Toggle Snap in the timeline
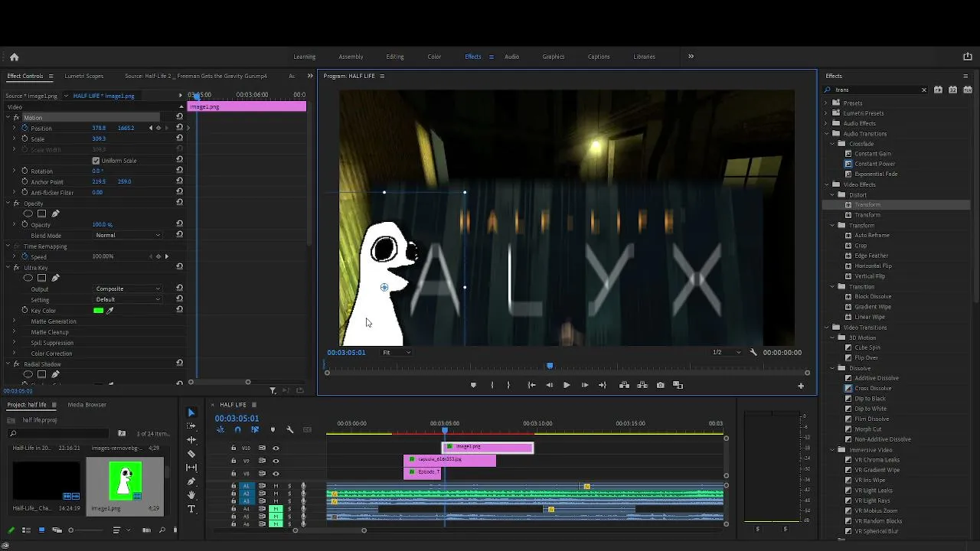This screenshot has width=980, height=551. click(237, 430)
